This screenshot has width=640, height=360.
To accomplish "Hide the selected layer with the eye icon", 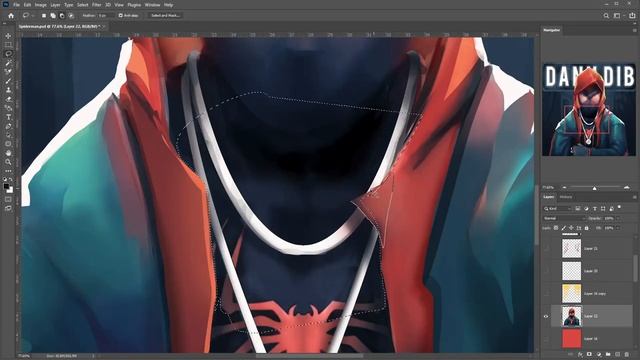I will [546, 316].
